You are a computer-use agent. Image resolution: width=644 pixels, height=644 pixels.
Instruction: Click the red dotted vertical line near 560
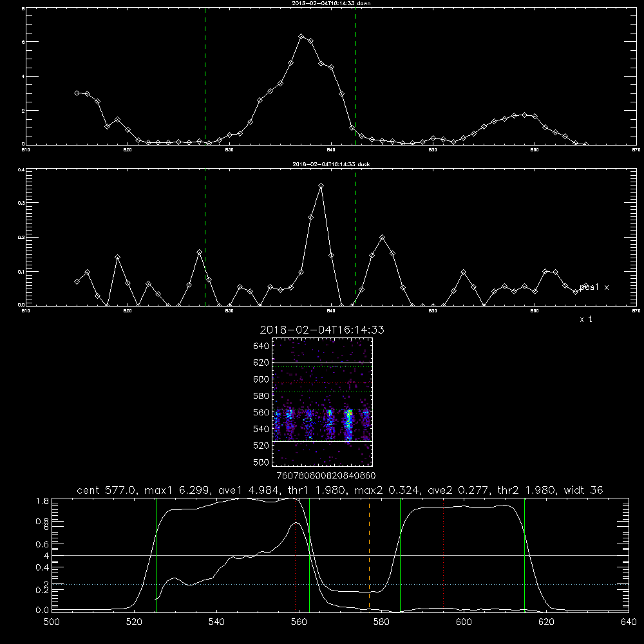pos(296,554)
